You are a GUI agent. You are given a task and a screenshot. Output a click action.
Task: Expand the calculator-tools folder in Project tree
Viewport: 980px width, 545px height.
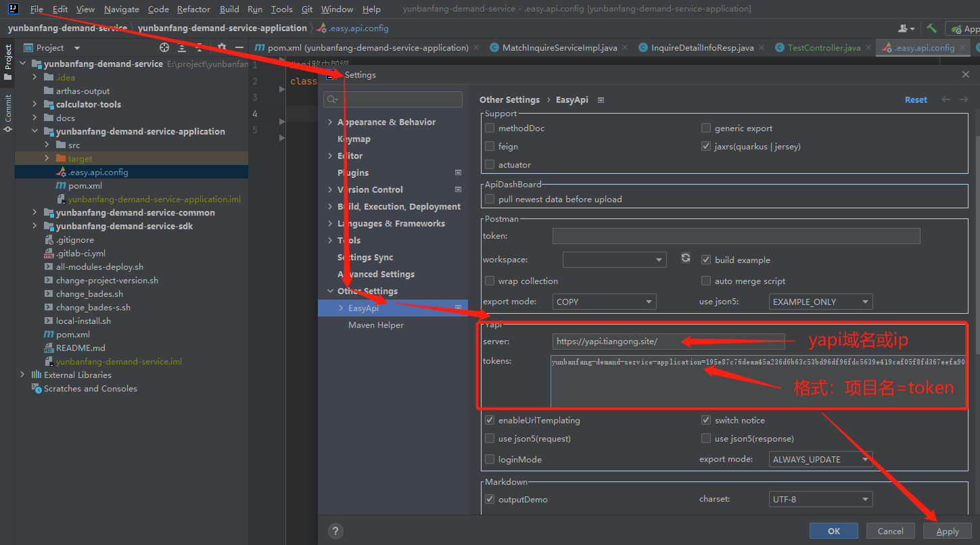click(35, 104)
